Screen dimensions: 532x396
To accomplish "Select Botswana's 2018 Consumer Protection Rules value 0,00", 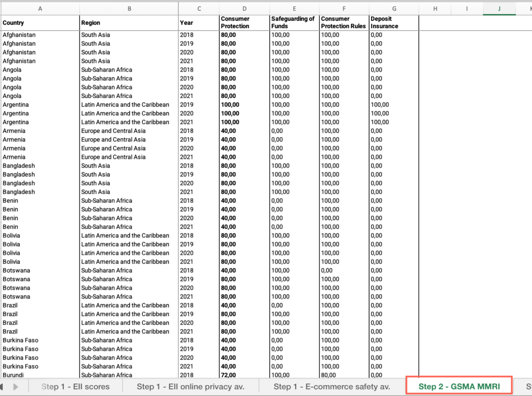I will 344,270.
